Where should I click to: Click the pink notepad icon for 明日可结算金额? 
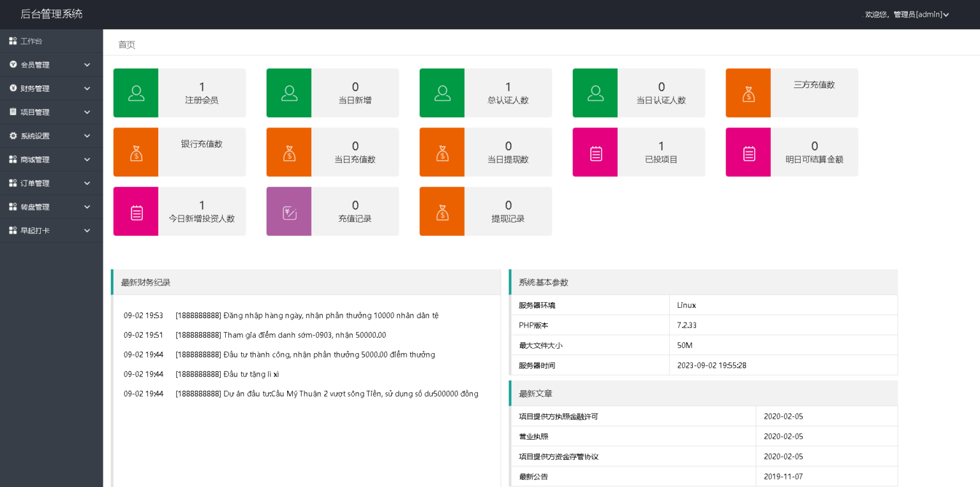[748, 152]
